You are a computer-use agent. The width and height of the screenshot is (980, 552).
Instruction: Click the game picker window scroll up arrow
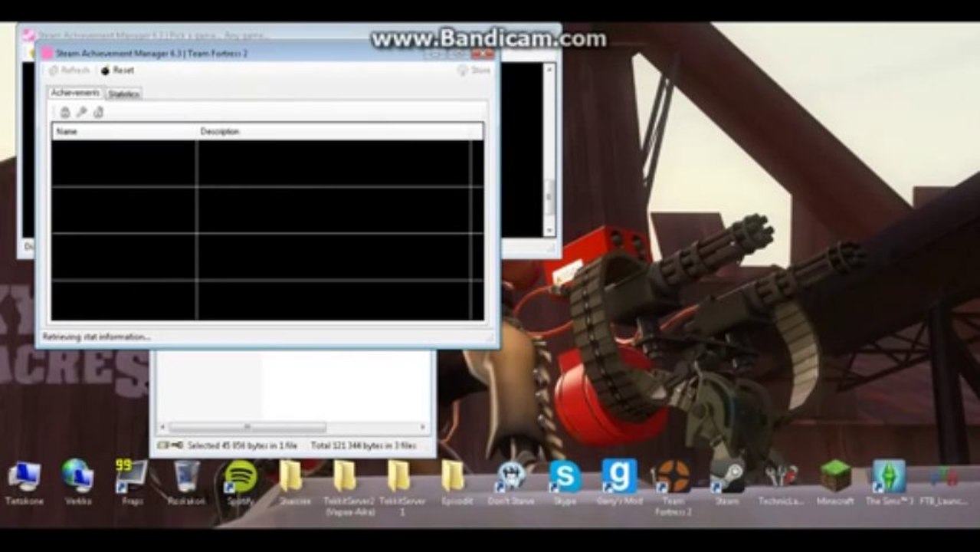click(549, 69)
